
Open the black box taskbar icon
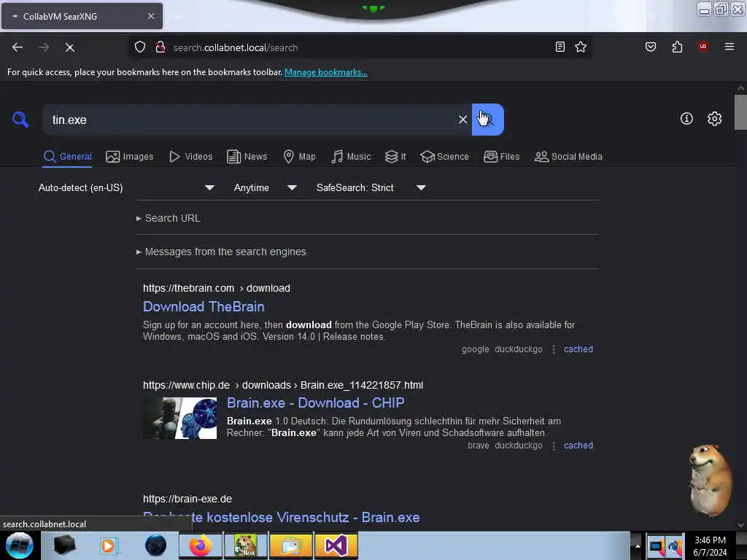[64, 545]
